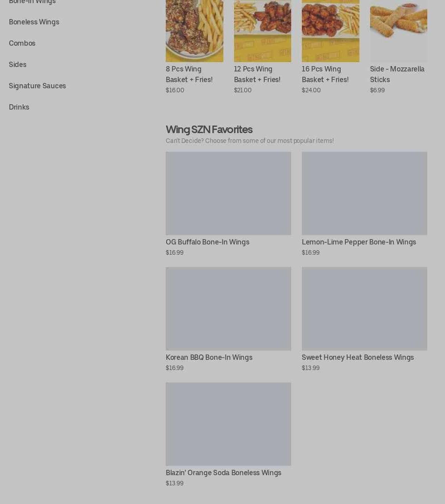Select the 16 Pcs Wing Basket + Fries title

[x=325, y=74]
